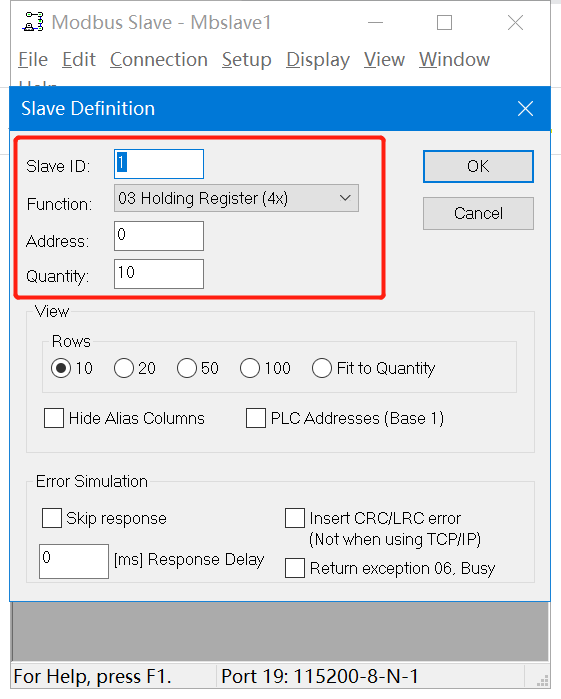This screenshot has height=699, width=561.
Task: Open the Setup menu
Action: pos(247,59)
